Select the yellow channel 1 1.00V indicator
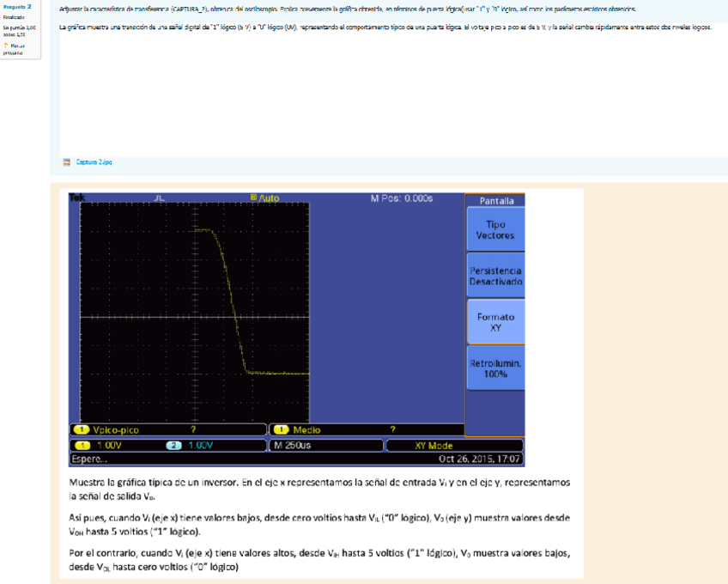The image size is (728, 584). 100,446
